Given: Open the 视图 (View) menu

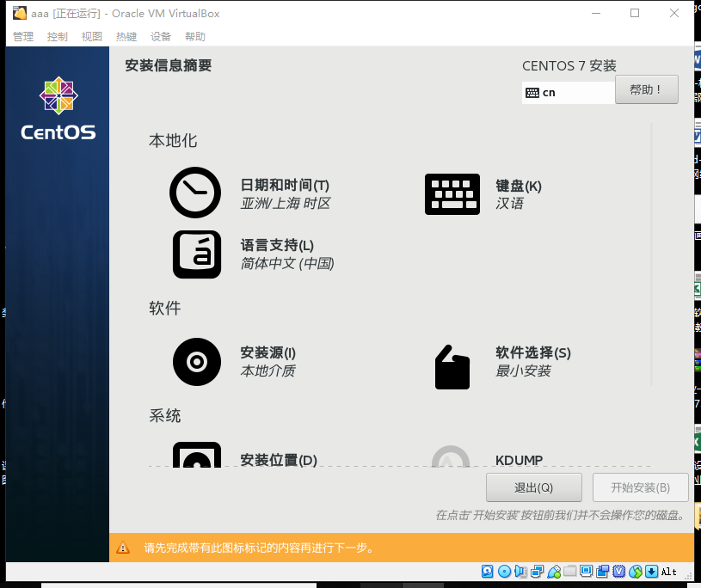Looking at the screenshot, I should [92, 37].
